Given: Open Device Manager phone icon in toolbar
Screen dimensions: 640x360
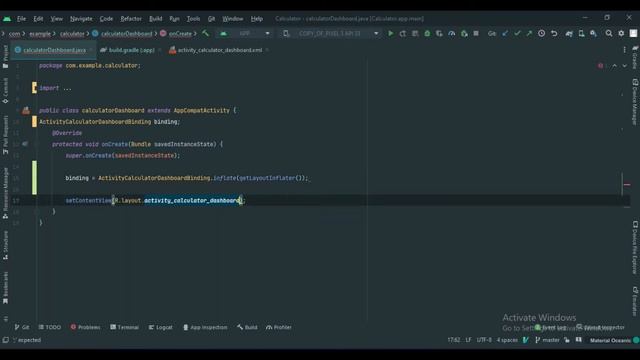Looking at the screenshot, I should pyautogui.click(x=581, y=33).
